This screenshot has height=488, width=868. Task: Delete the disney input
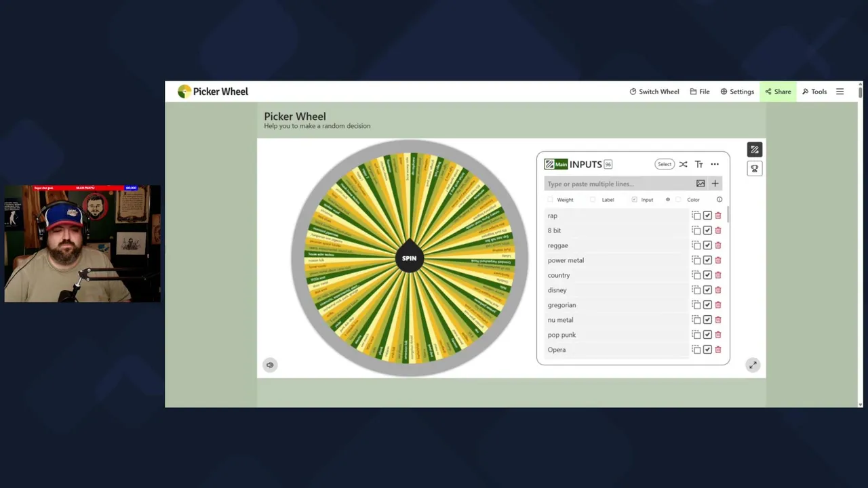pos(718,290)
